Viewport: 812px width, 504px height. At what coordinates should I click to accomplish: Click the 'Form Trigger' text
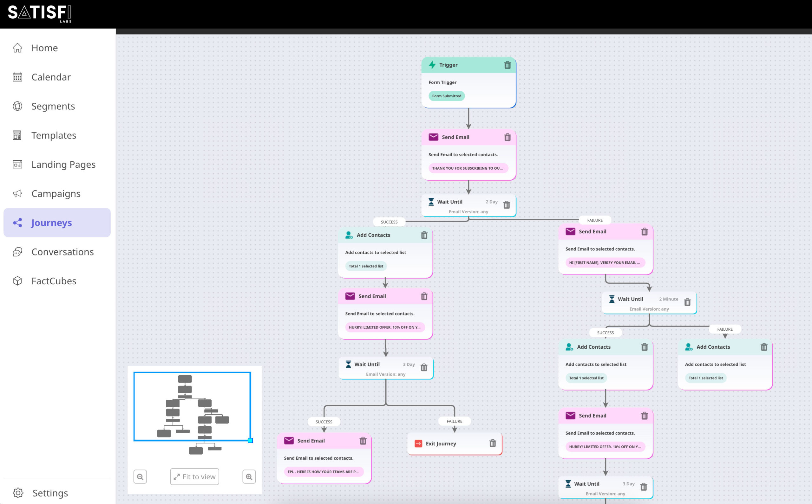(442, 82)
